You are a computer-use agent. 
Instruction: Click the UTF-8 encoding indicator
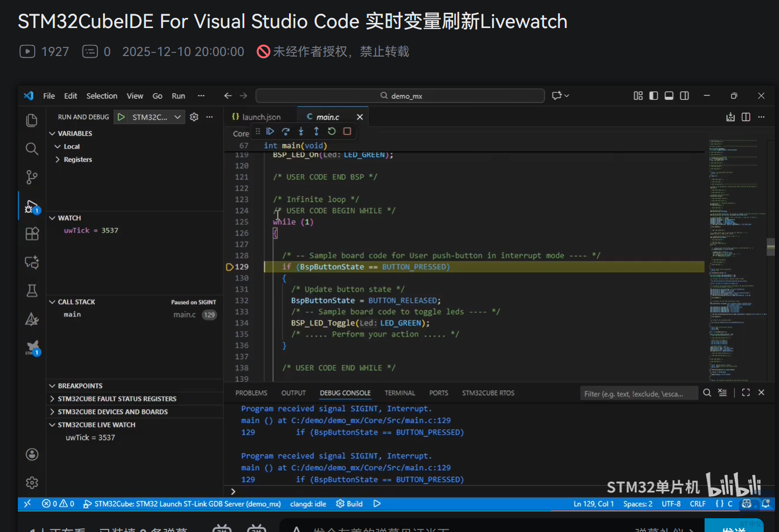point(671,504)
